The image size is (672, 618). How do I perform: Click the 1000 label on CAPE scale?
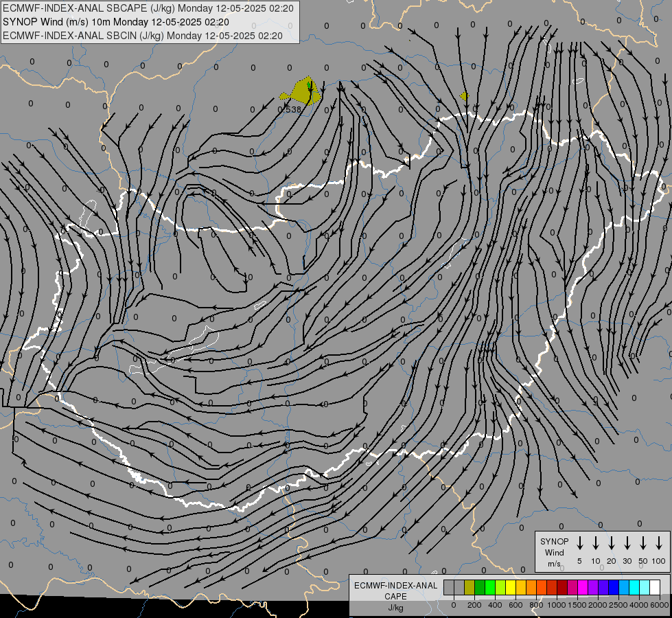point(556,605)
